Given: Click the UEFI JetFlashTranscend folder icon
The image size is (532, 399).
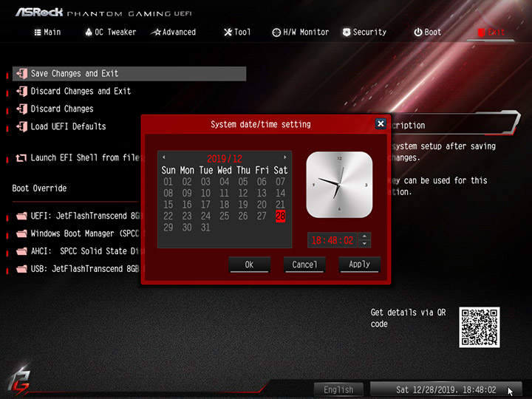Looking at the screenshot, I should (21, 216).
